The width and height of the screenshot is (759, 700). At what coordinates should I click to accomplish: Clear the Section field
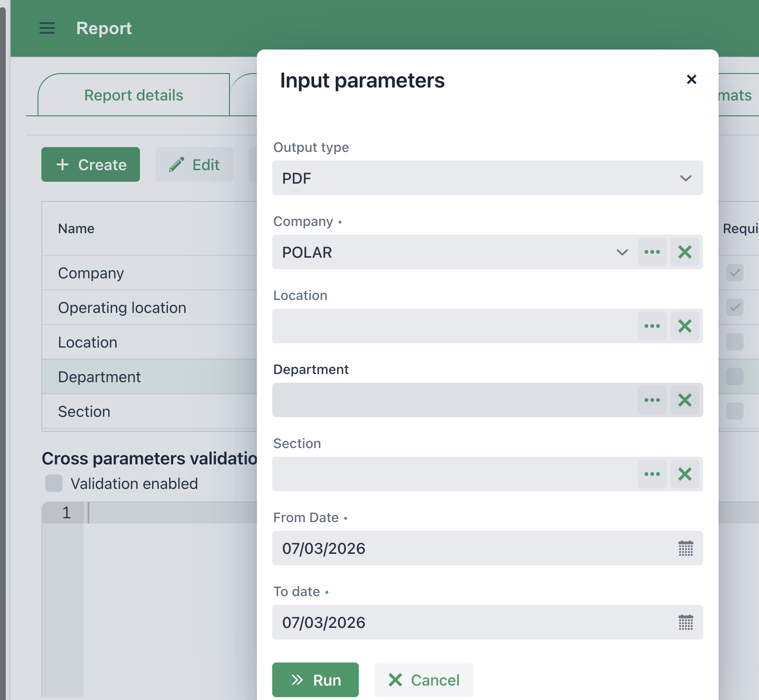click(684, 474)
